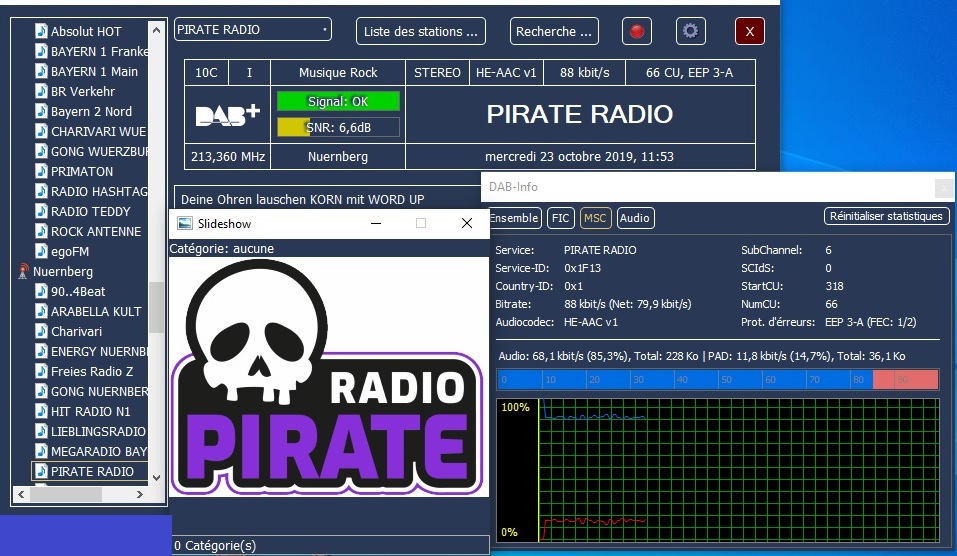Viewport: 957px width, 556px height.
Task: Click the Nuernberg ensemble antenna icon
Action: coord(23,271)
